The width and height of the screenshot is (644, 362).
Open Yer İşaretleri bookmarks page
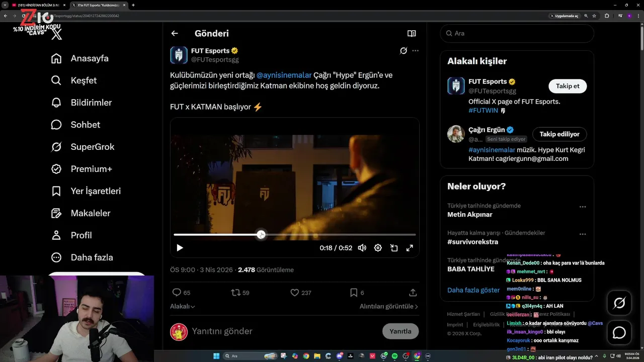click(86, 191)
